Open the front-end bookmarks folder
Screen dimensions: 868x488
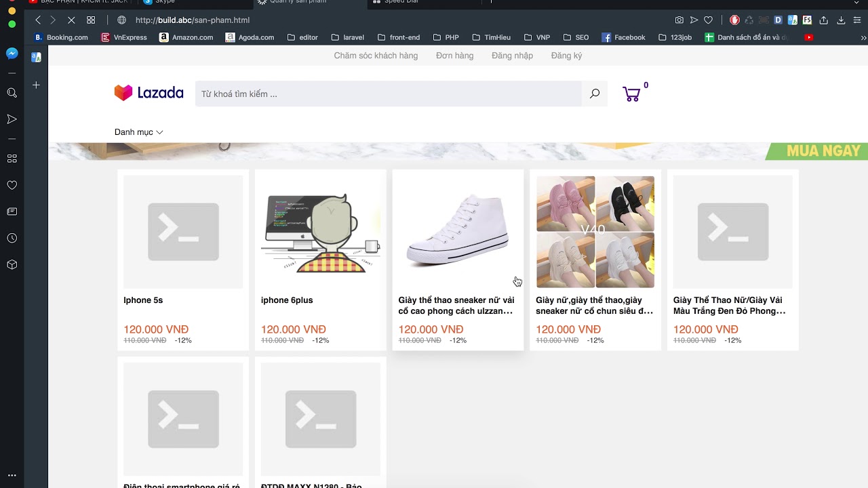[398, 37]
